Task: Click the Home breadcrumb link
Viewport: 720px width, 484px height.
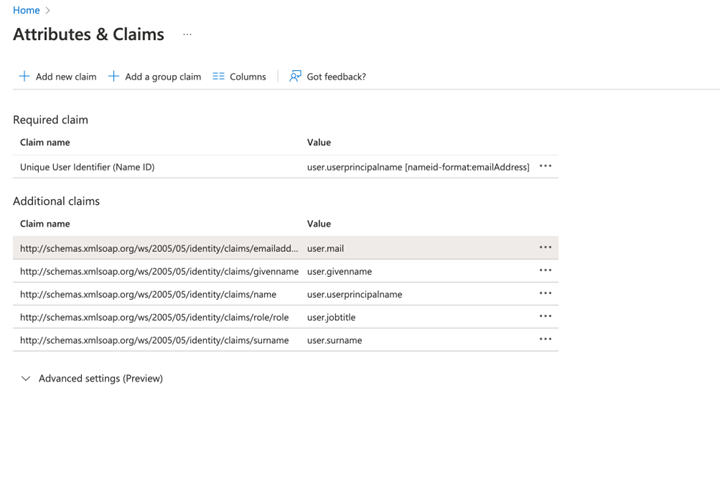Action: (26, 10)
